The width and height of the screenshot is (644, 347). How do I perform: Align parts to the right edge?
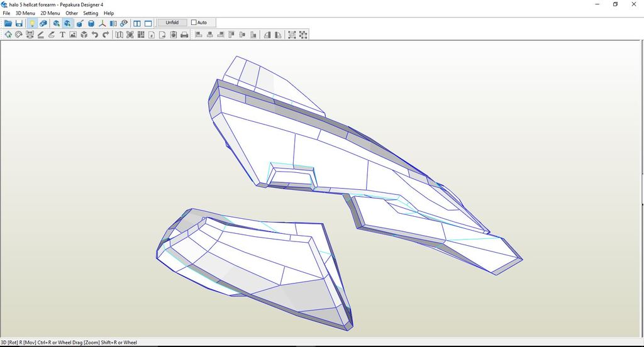(221, 35)
